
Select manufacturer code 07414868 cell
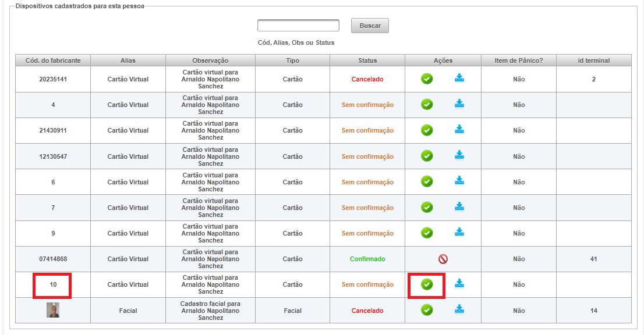point(53,259)
